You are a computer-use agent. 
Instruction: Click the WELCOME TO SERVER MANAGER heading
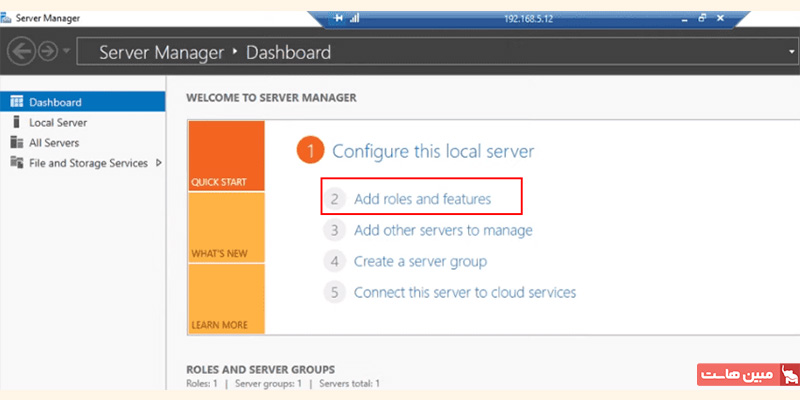271,98
